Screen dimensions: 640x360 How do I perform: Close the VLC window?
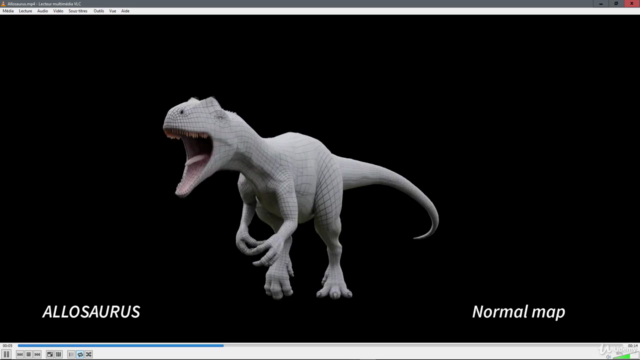click(632, 4)
